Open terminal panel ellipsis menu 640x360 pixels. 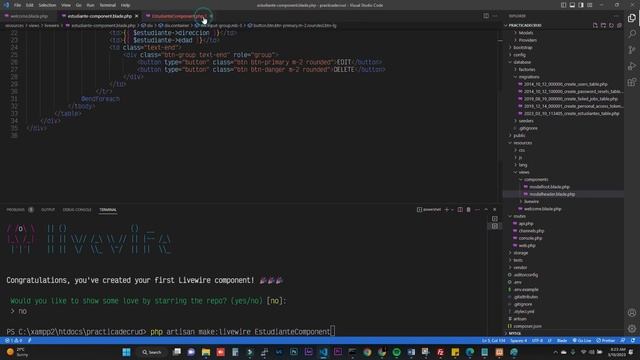(x=477, y=209)
